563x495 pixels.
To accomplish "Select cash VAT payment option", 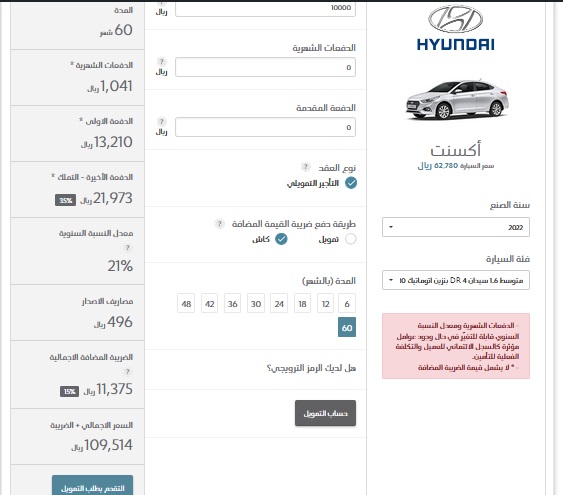I will [281, 239].
